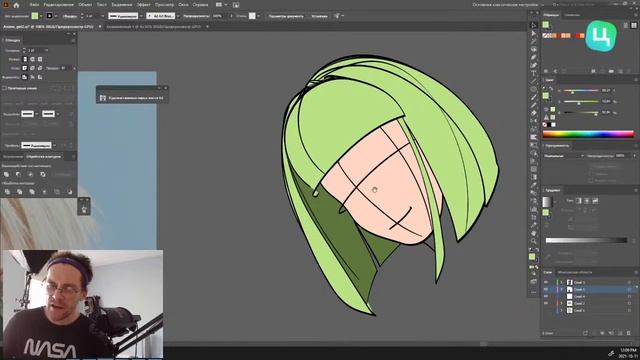Open the Объект menu
The width and height of the screenshot is (640, 360).
point(85,5)
